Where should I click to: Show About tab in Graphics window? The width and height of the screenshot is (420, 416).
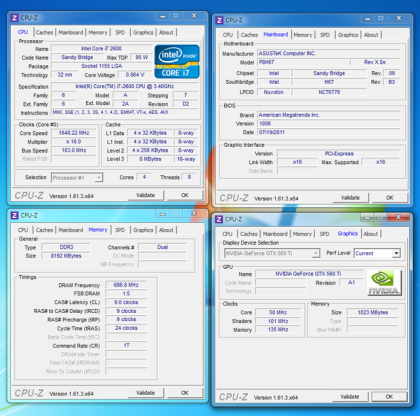(370, 234)
